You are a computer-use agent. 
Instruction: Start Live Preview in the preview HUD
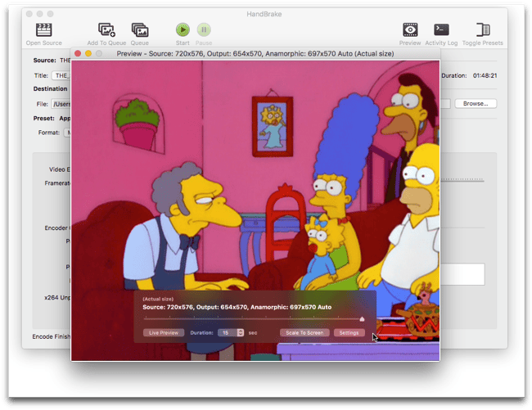(x=164, y=333)
